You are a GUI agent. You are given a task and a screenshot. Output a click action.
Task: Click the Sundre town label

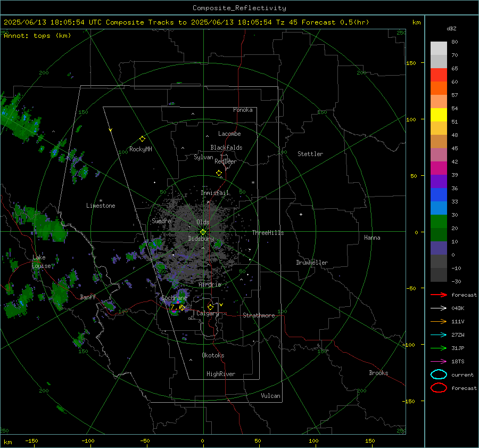point(161,221)
